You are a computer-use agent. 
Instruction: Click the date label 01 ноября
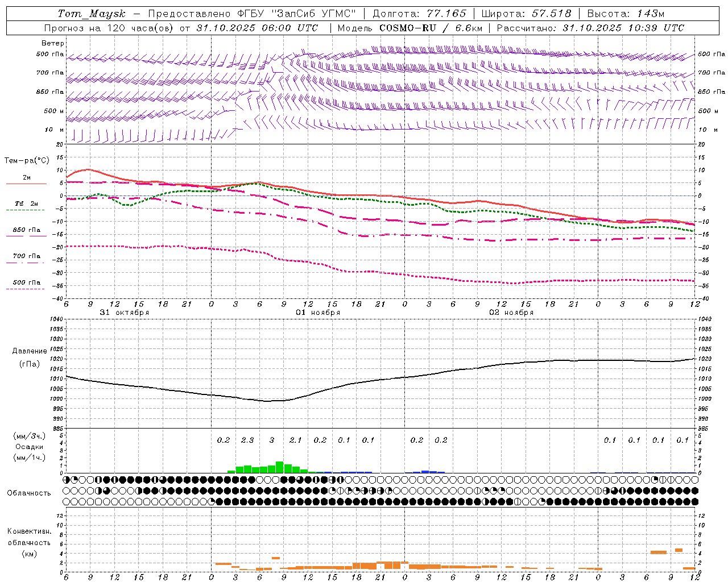coord(318,313)
